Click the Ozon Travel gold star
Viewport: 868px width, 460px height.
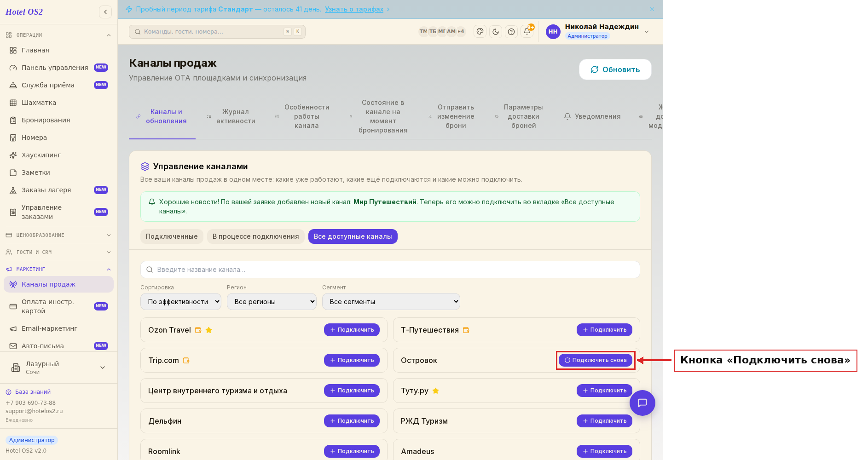click(208, 330)
